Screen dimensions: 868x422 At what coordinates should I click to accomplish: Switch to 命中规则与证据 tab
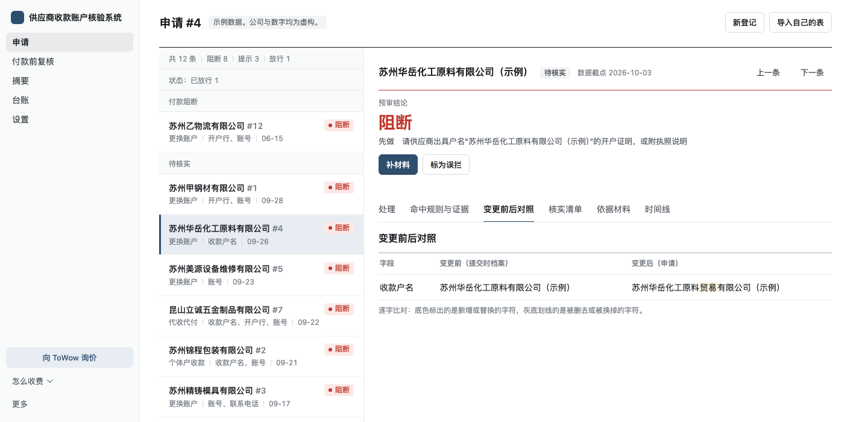click(439, 209)
